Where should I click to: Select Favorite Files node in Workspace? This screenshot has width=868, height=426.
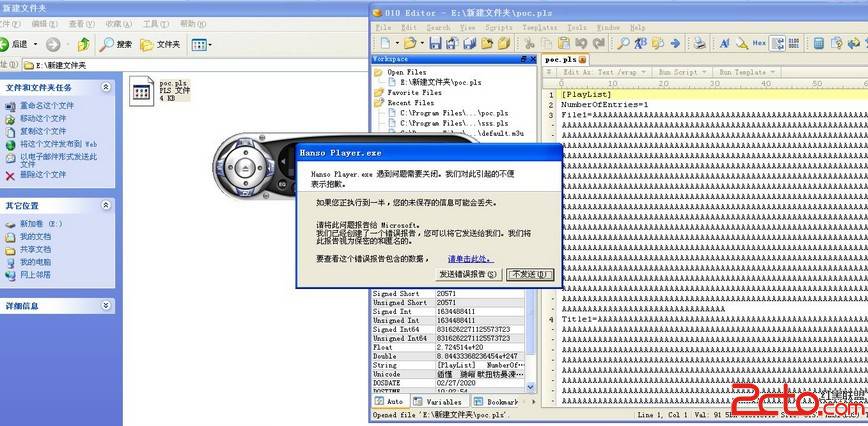tap(414, 92)
